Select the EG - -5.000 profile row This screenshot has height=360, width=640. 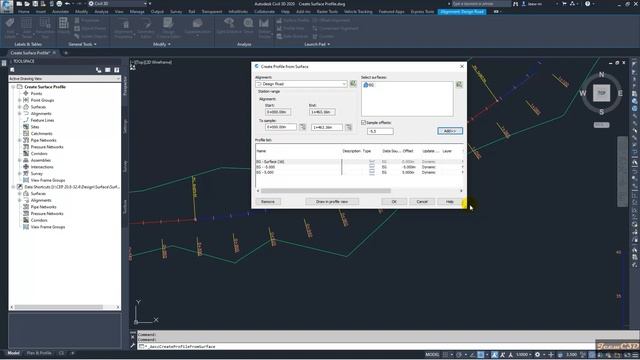tap(359, 167)
